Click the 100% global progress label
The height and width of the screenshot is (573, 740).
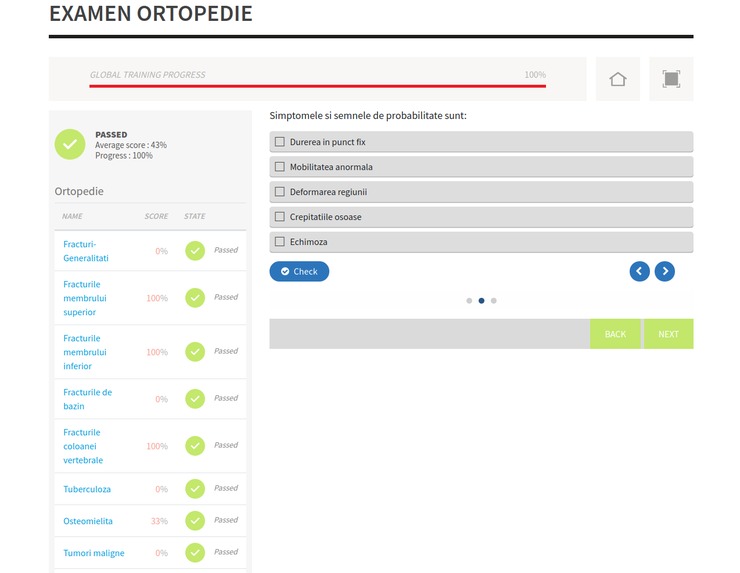coord(535,75)
